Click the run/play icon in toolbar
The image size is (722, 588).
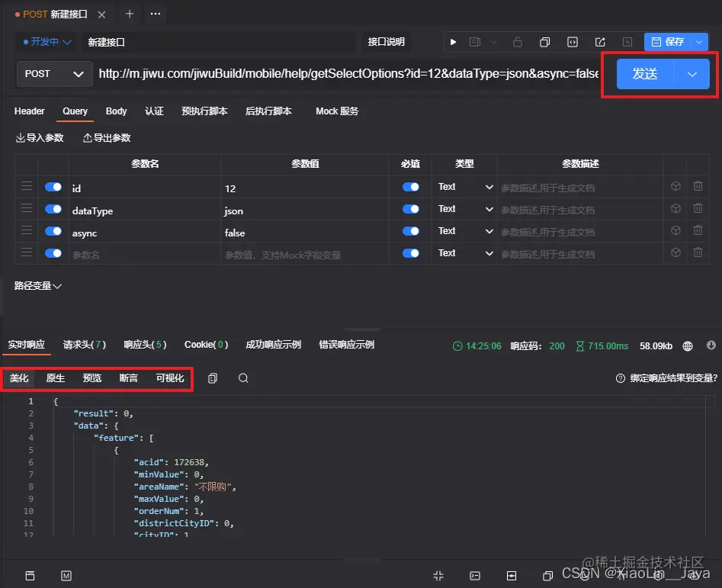453,42
